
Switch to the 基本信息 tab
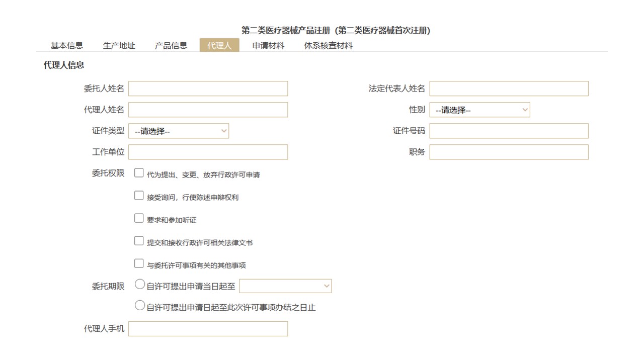point(66,45)
